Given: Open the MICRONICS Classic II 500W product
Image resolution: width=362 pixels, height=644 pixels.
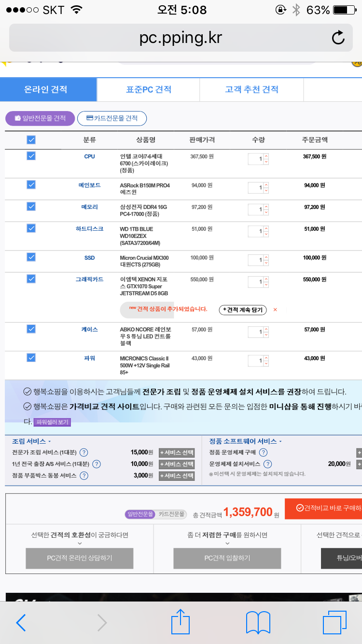Looking at the screenshot, I should (144, 365).
